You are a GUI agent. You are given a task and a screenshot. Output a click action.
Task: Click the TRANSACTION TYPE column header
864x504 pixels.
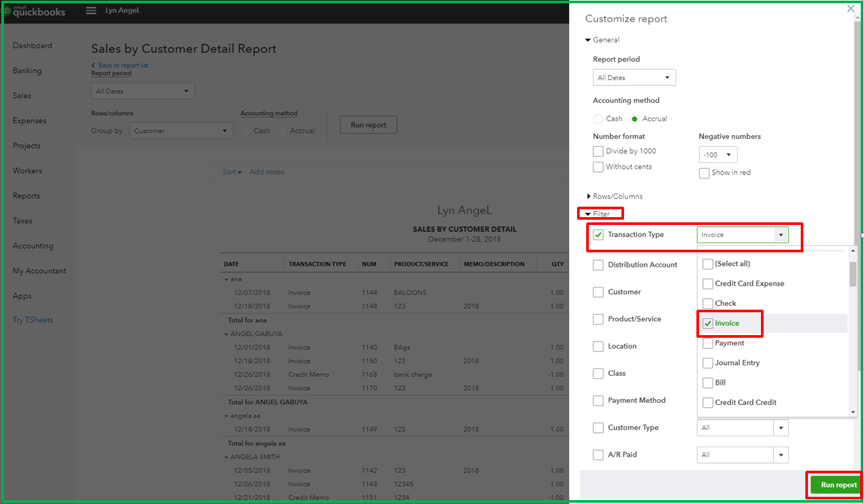point(317,264)
